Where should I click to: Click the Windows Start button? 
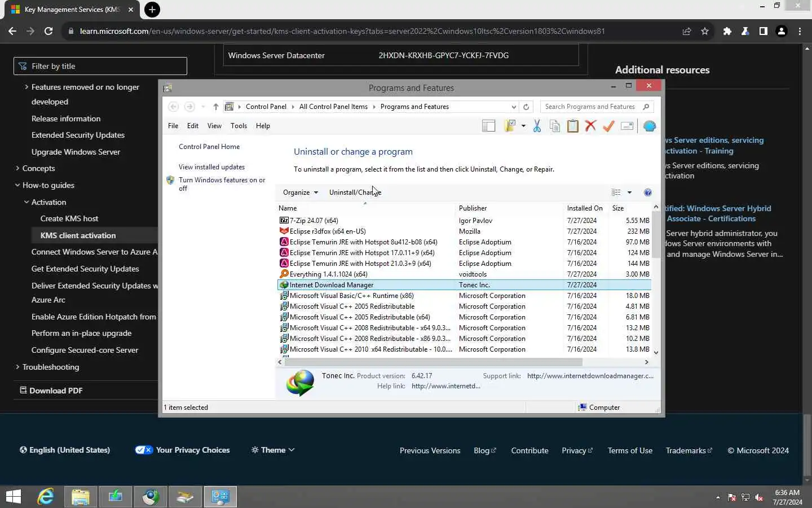pos(14,497)
